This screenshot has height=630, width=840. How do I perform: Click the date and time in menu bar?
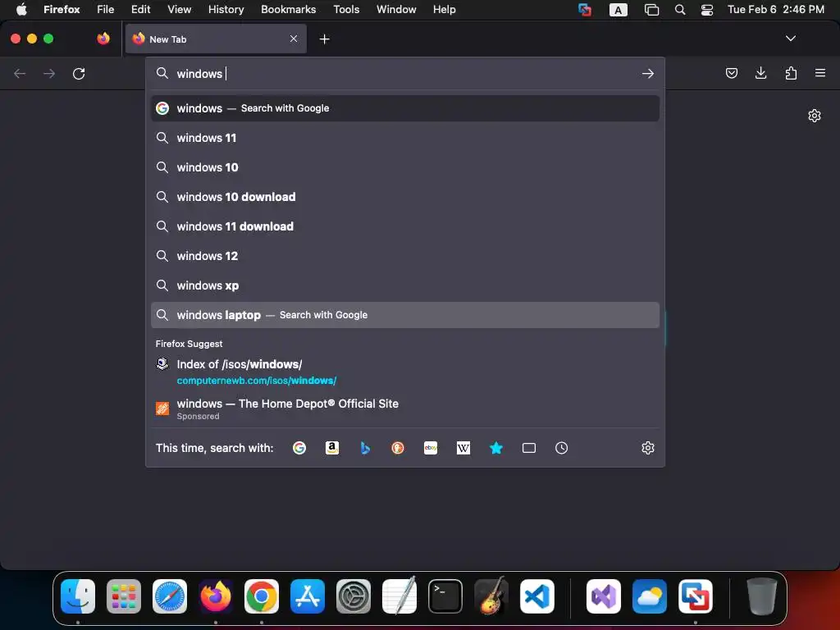coord(776,9)
